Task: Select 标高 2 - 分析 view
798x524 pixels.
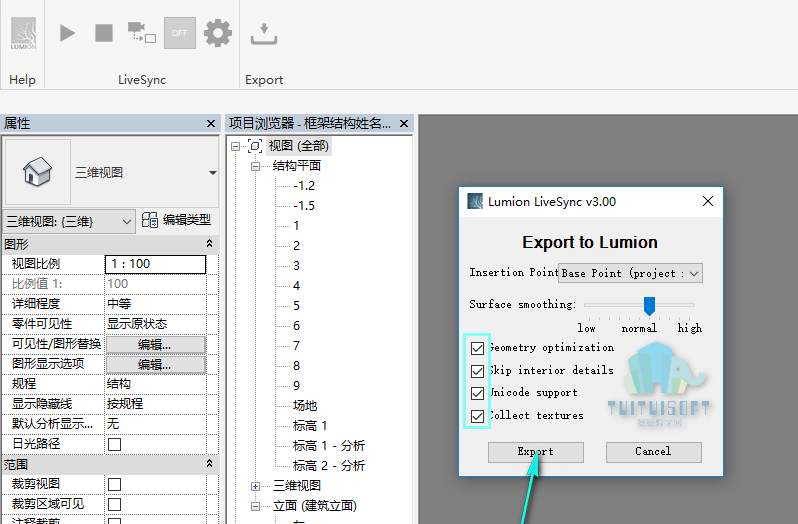Action: pyautogui.click(x=329, y=465)
